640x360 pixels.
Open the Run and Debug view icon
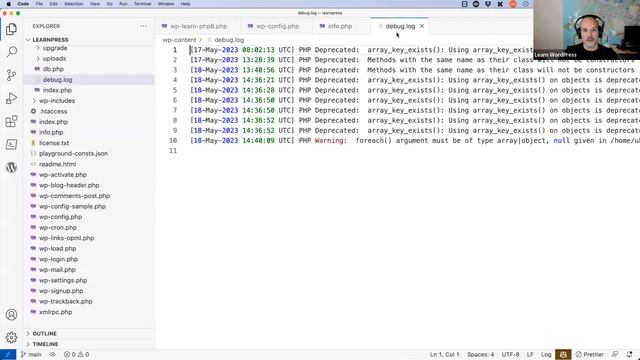[11, 98]
